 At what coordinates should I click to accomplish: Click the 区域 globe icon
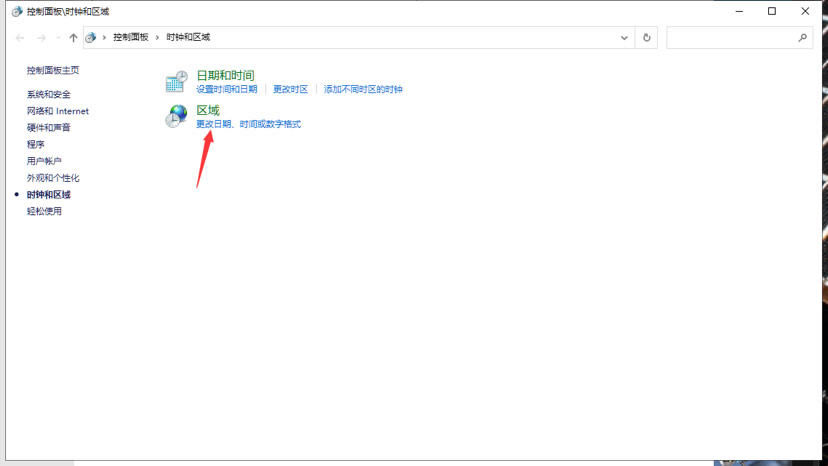176,116
